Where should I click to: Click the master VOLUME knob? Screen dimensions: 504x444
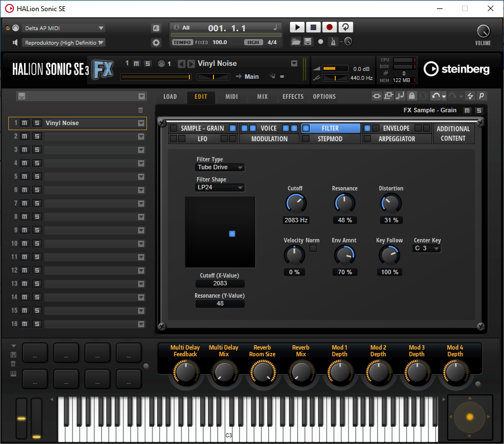point(483,31)
